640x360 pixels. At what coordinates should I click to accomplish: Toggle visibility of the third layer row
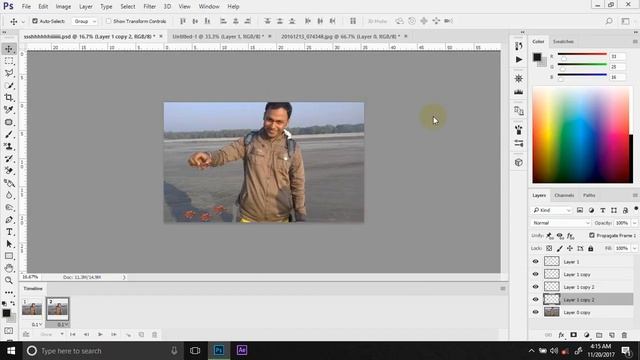[536, 287]
